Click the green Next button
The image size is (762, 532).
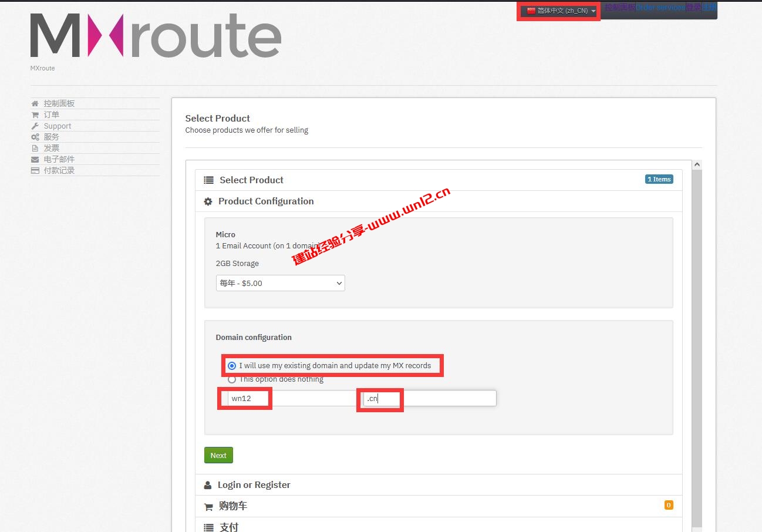pos(218,456)
